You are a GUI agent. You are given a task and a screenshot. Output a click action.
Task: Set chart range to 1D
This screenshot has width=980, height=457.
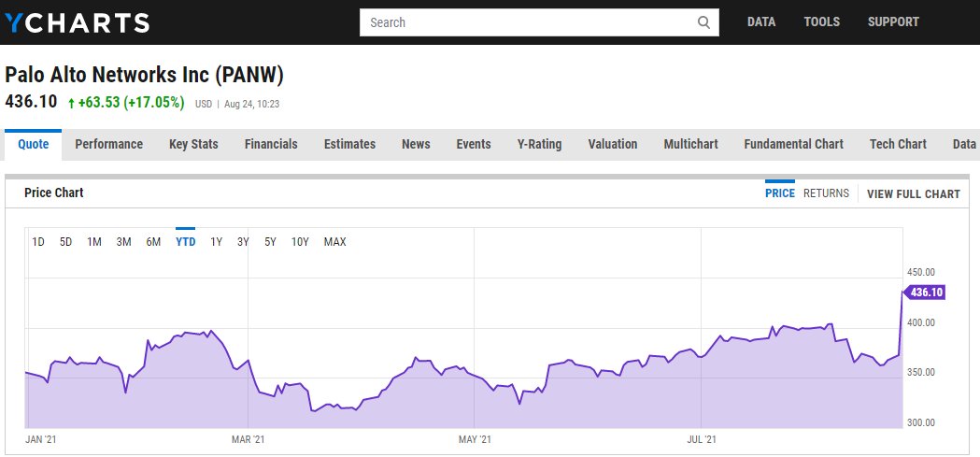(x=38, y=242)
